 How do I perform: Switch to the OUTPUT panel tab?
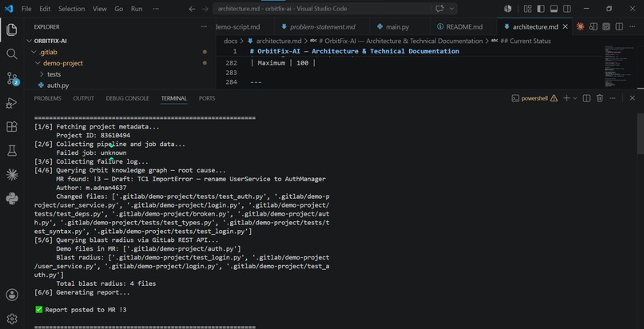(83, 98)
